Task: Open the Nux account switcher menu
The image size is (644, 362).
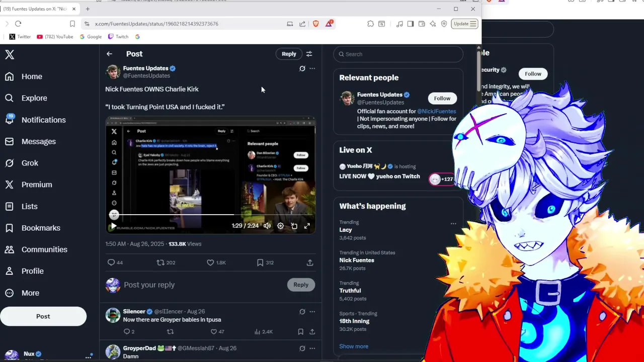Action: click(48, 354)
